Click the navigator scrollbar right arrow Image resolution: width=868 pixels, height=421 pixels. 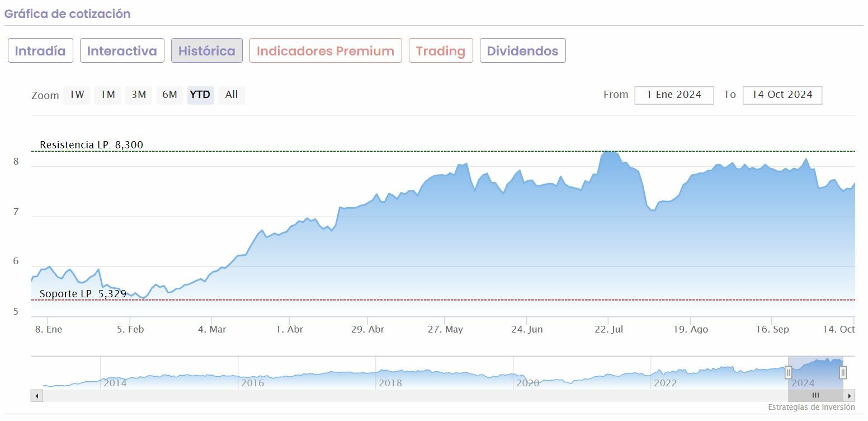coord(850,396)
